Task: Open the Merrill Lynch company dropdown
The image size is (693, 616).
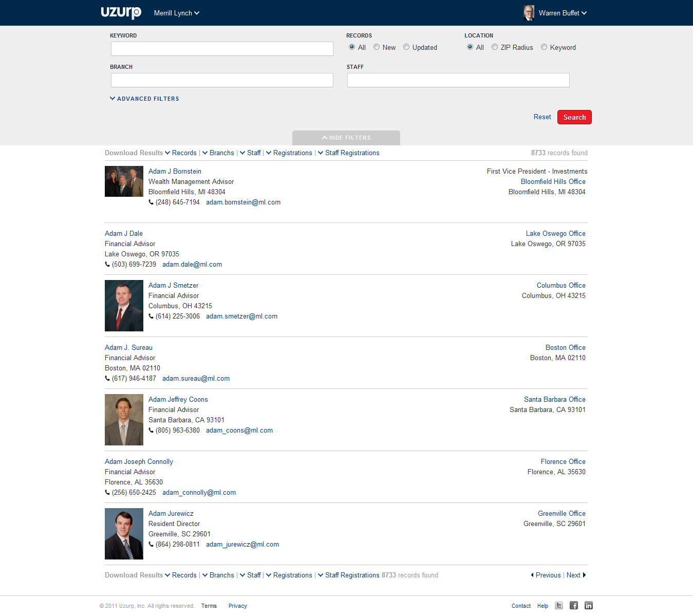Action: (x=177, y=13)
